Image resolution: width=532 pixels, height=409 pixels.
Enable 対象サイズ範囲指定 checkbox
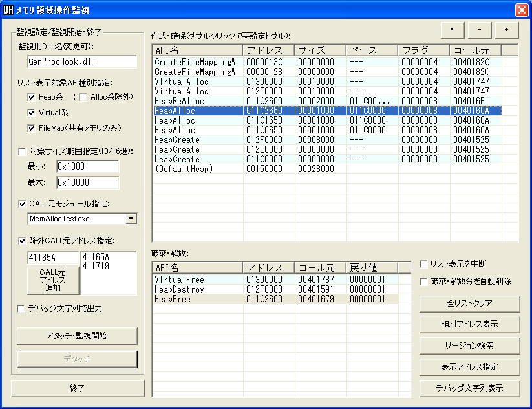tap(22, 151)
